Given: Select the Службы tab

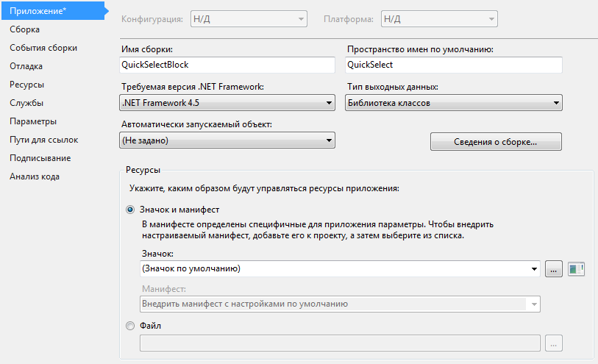Looking at the screenshot, I should click(26, 103).
